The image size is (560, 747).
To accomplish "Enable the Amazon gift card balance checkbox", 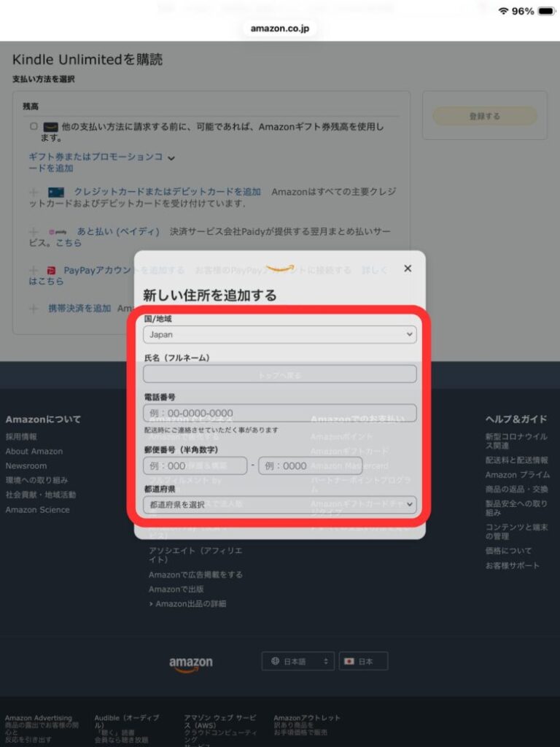I will (x=34, y=126).
